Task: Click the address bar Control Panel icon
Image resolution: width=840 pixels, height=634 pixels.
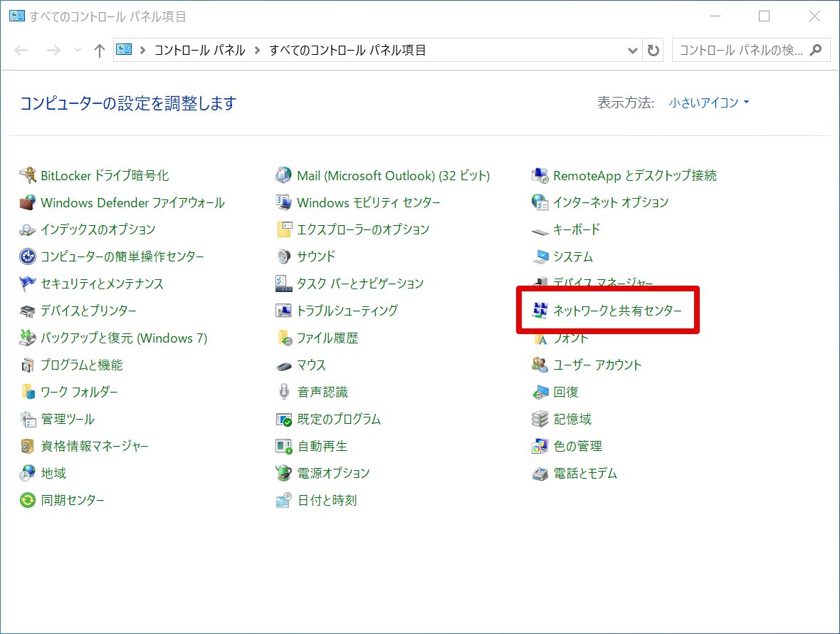Action: point(125,50)
